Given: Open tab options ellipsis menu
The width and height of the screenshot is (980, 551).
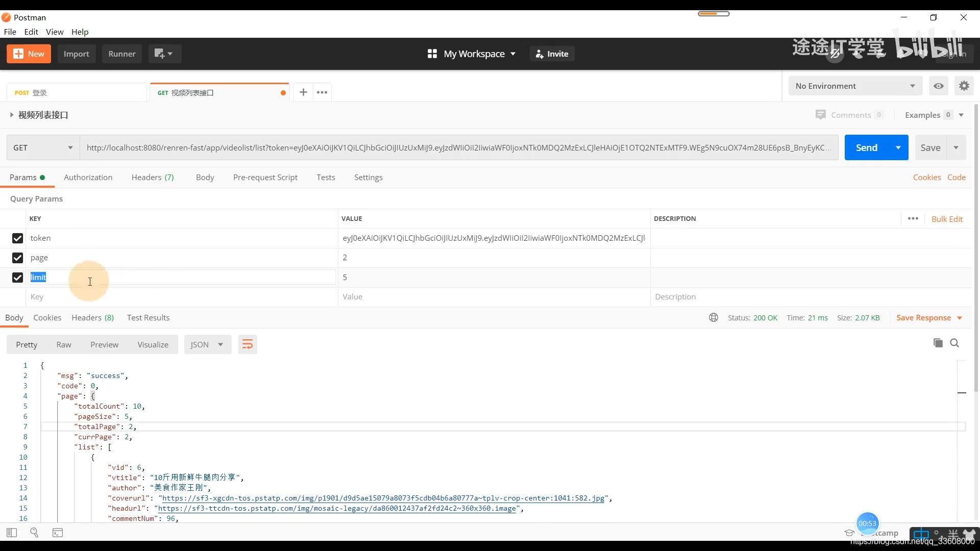Looking at the screenshot, I should tap(322, 92).
